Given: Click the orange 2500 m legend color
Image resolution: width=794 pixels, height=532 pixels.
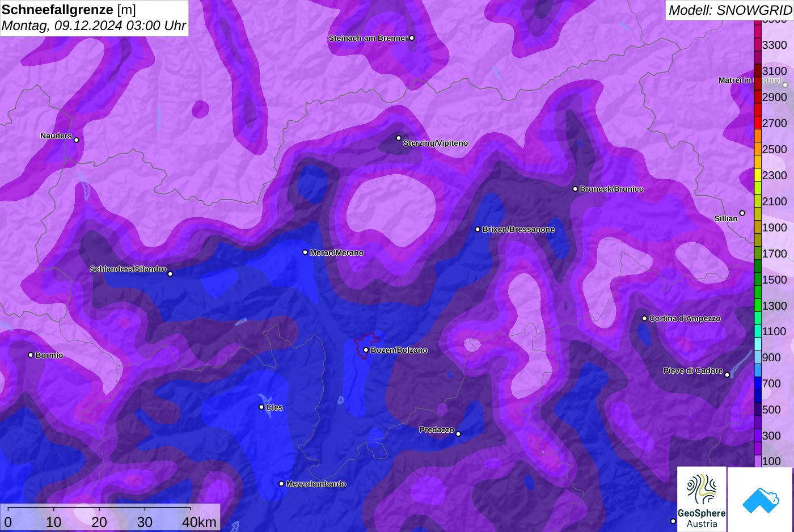Looking at the screenshot, I should [x=758, y=149].
